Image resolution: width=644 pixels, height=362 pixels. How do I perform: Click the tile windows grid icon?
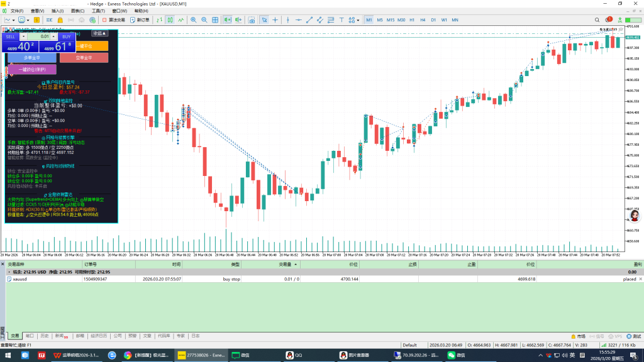tap(215, 19)
